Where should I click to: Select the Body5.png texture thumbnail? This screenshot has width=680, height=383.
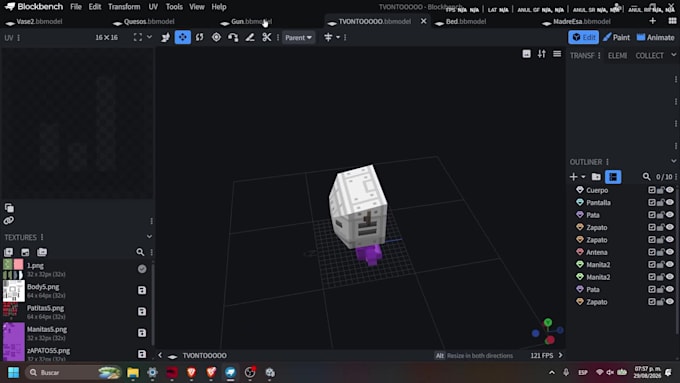pos(13,291)
